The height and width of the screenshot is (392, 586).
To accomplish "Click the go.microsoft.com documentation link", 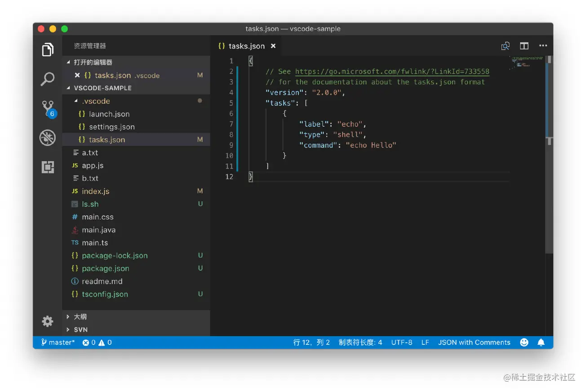I will point(392,71).
